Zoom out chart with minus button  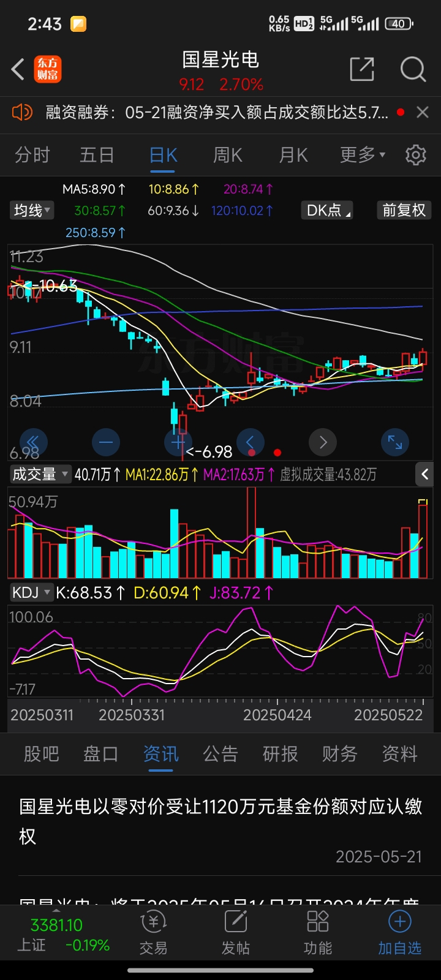pyautogui.click(x=105, y=442)
